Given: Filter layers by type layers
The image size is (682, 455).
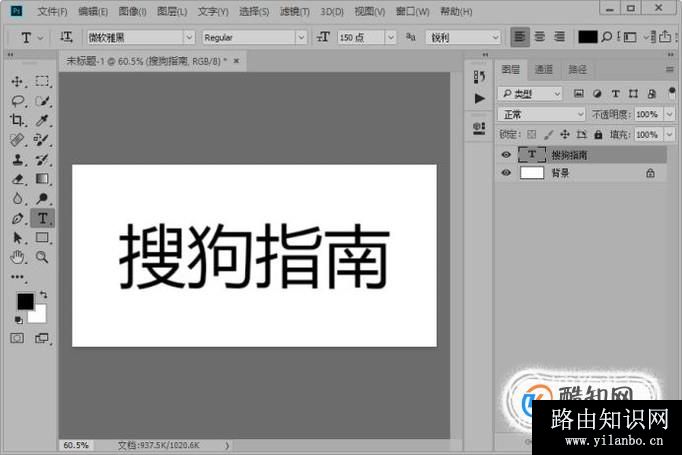Looking at the screenshot, I should pyautogui.click(x=615, y=94).
